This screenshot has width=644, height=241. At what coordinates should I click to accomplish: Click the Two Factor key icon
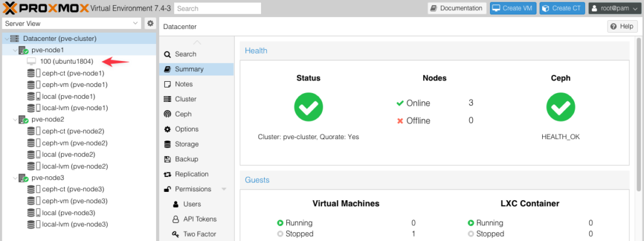[x=176, y=235]
